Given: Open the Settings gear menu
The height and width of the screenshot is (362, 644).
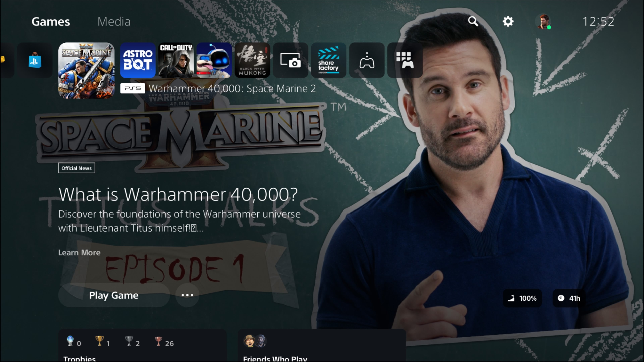Looking at the screenshot, I should click(x=508, y=21).
